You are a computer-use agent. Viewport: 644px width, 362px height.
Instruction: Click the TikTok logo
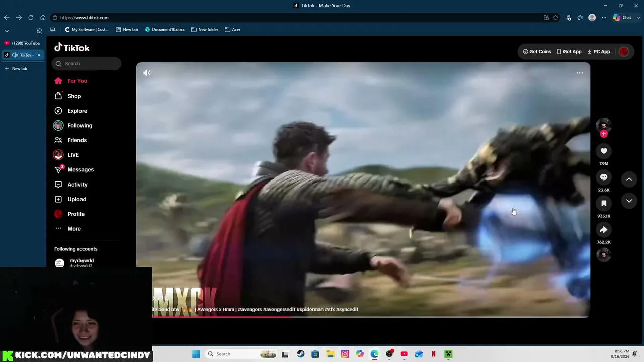click(x=72, y=48)
